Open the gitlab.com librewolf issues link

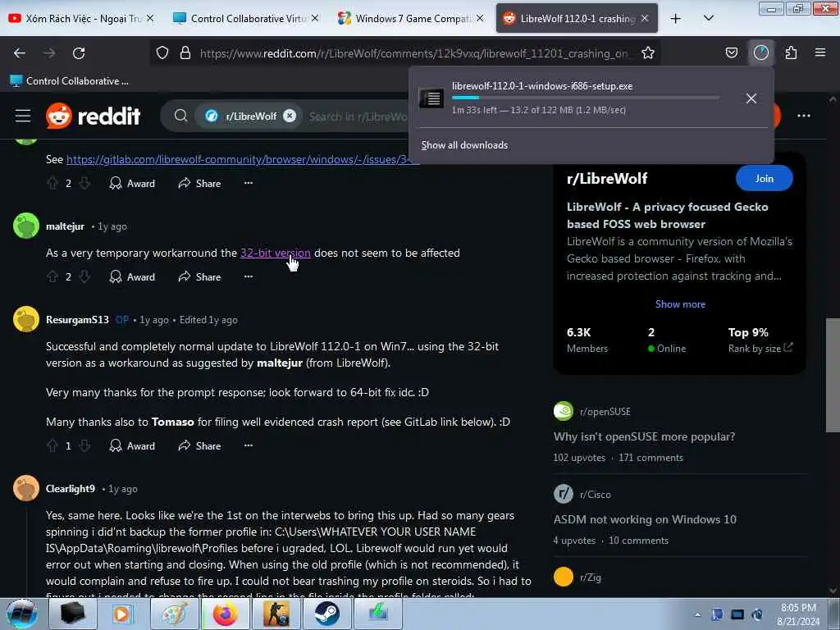click(x=240, y=159)
